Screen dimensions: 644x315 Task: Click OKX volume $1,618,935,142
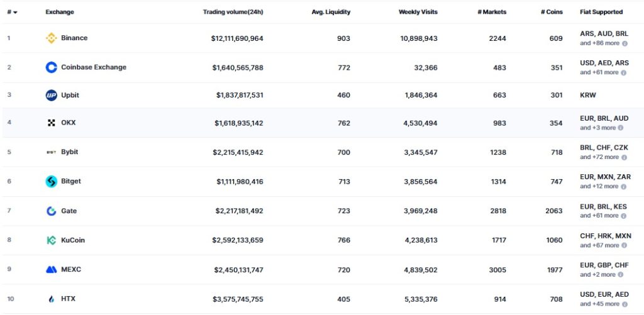[239, 123]
